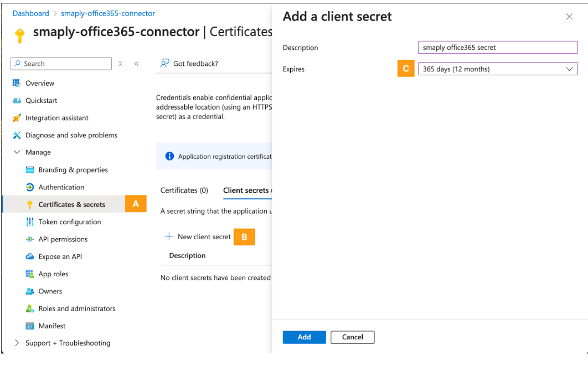Click the Description column header
Screen dimensions: 588x382
pos(187,256)
